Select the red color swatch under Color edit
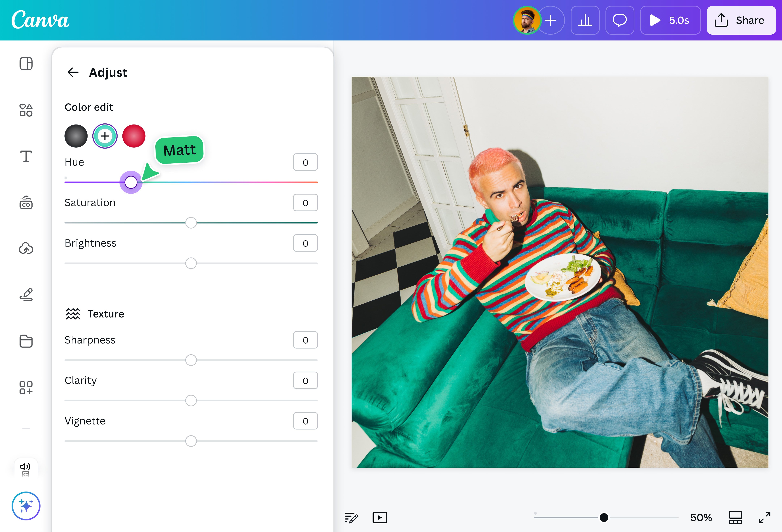The height and width of the screenshot is (532, 782). [x=134, y=136]
